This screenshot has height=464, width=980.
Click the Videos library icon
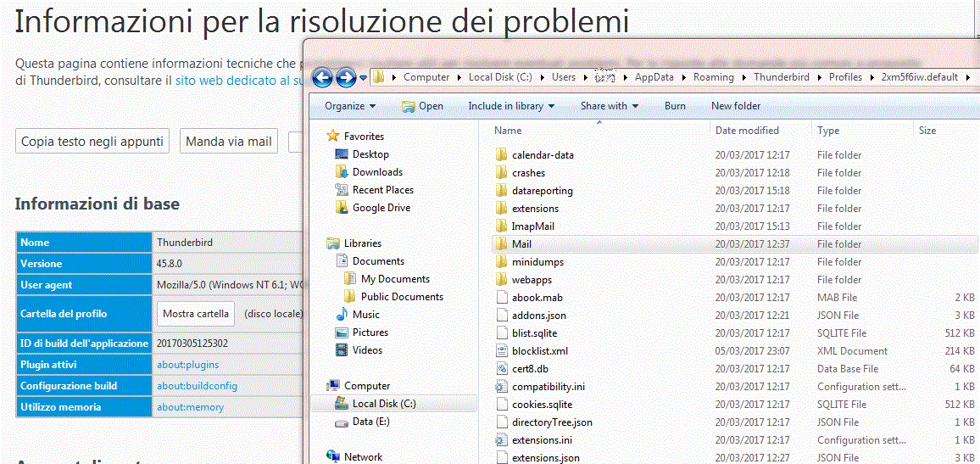(x=342, y=350)
